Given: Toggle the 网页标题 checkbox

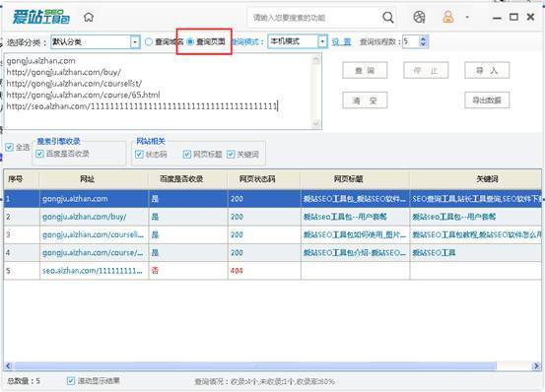Looking at the screenshot, I should [187, 155].
